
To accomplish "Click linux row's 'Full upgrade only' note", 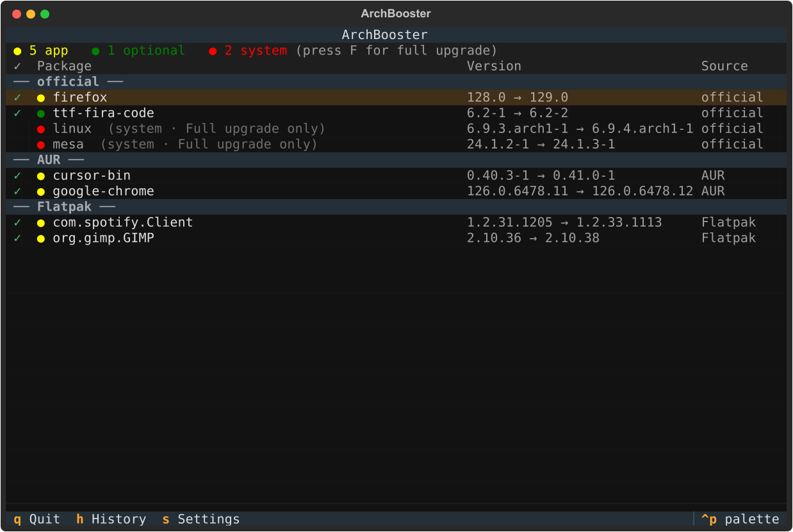I will (x=252, y=129).
